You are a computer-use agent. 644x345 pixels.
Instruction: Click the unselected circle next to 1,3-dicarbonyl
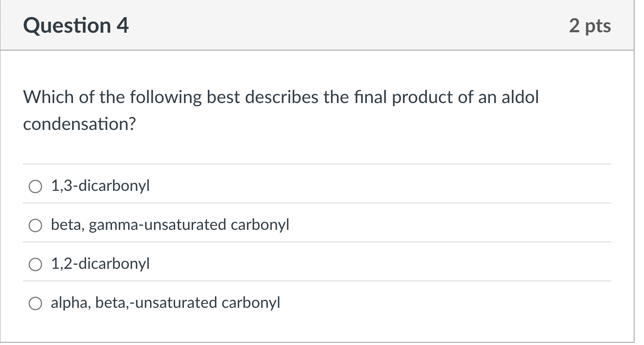[35, 186]
